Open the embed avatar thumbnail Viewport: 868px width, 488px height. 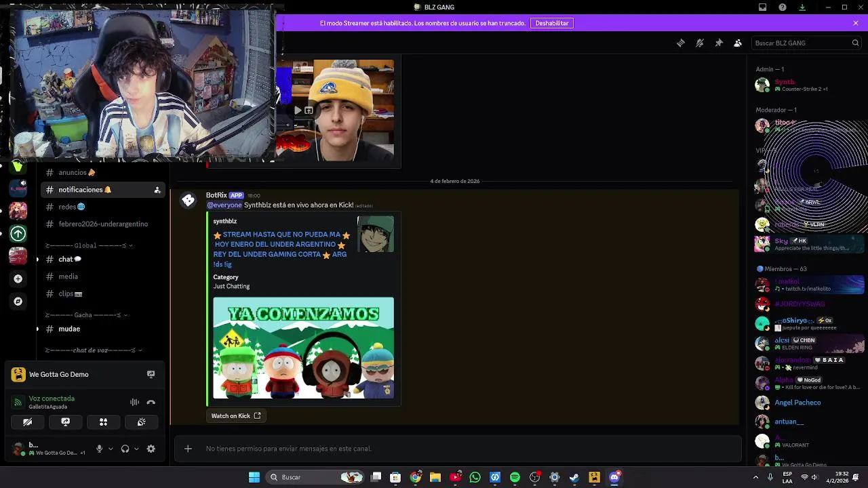pyautogui.click(x=375, y=235)
